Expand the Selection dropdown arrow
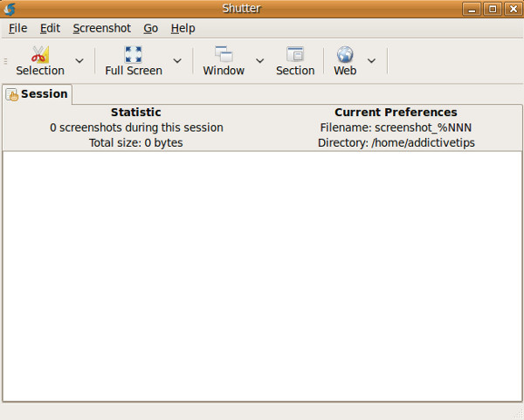The height and width of the screenshot is (420, 524). [x=79, y=61]
